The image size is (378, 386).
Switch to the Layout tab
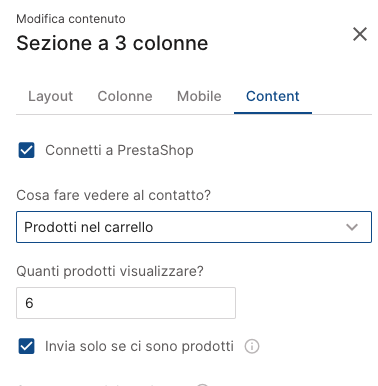point(50,96)
